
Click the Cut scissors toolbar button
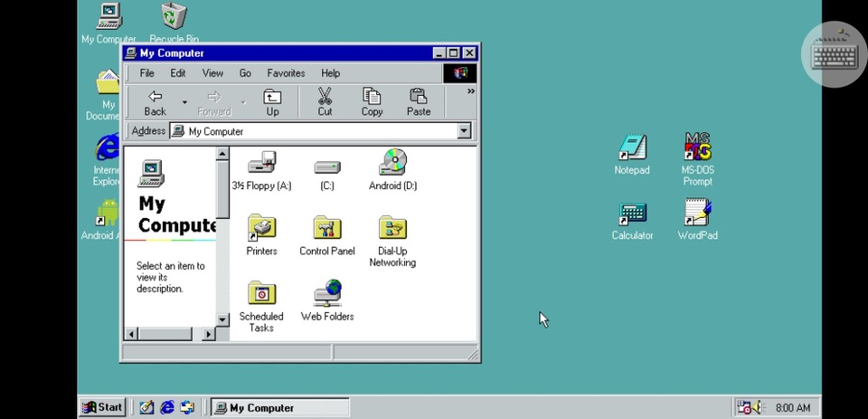tap(325, 102)
